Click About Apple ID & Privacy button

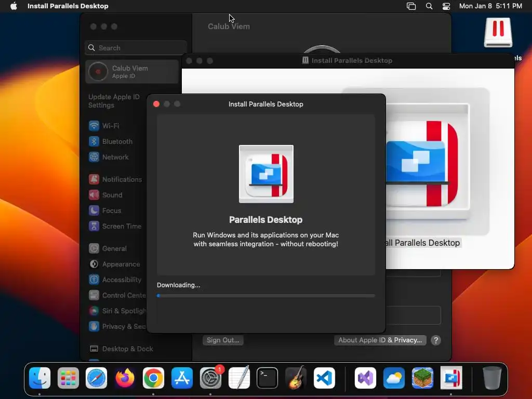point(380,340)
